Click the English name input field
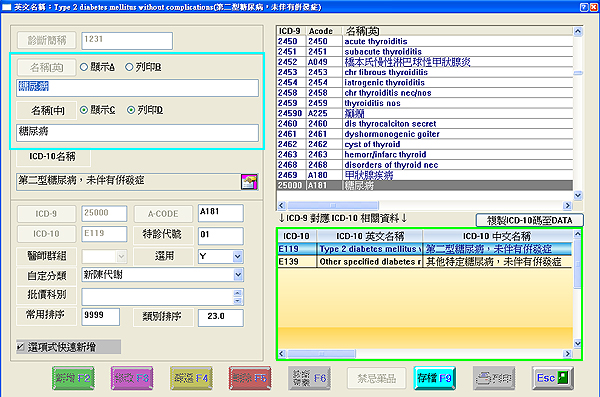The image size is (600, 397). [137, 88]
